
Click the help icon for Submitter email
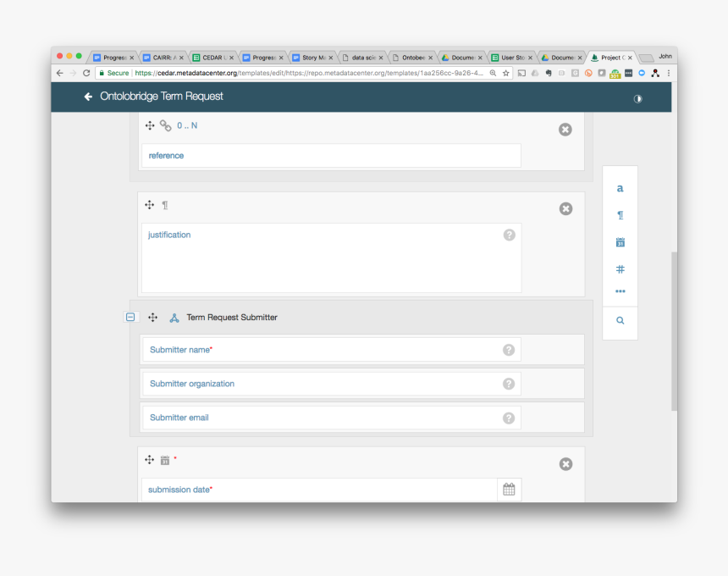point(509,418)
